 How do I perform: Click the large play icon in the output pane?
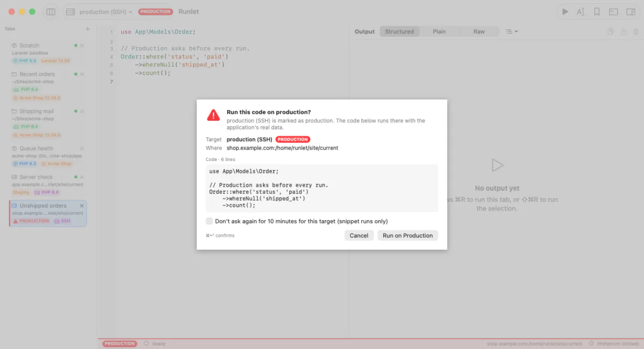pos(497,165)
